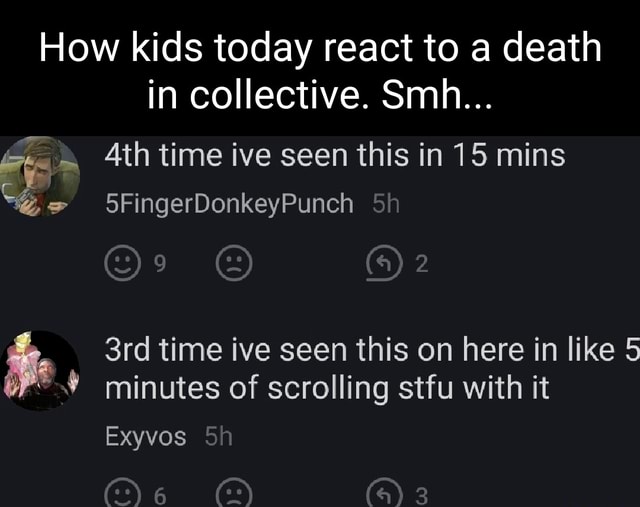The width and height of the screenshot is (640, 507).
Task: Go to the Exyvos username link
Action: [145, 436]
